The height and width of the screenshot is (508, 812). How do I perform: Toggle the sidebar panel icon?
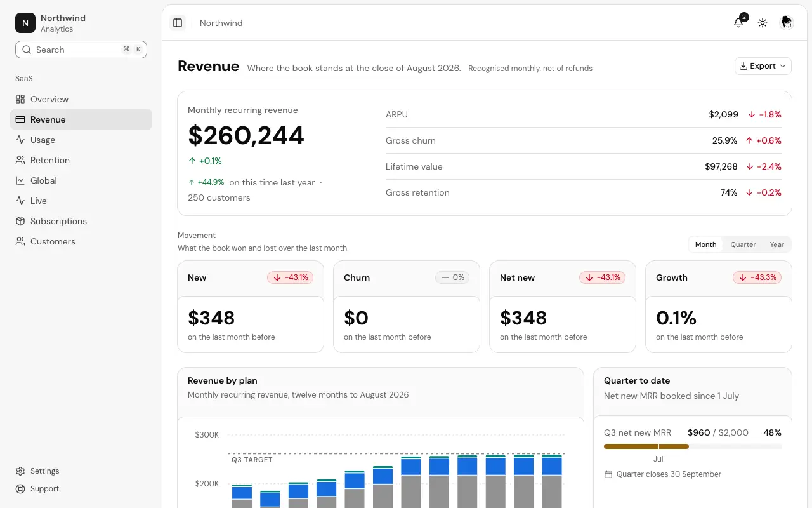pyautogui.click(x=178, y=23)
